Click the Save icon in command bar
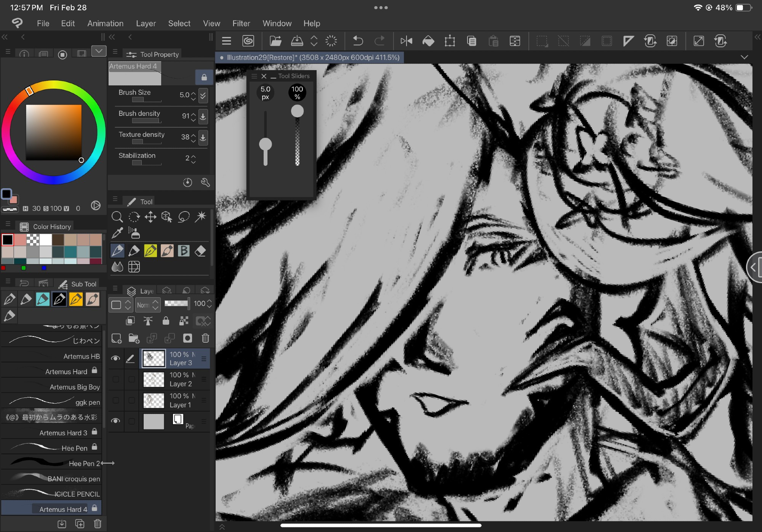 coord(297,41)
